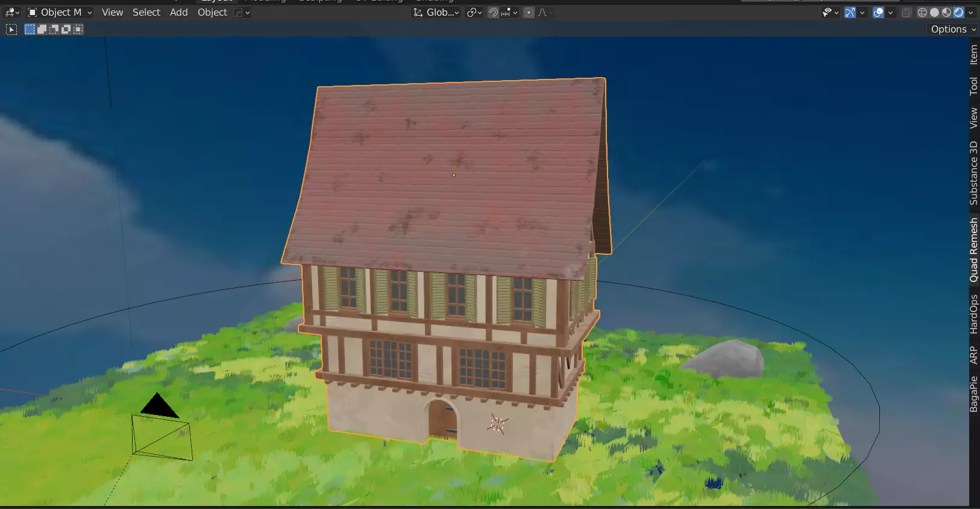Image resolution: width=980 pixels, height=509 pixels.
Task: Open the View sidebar tab
Action: pyautogui.click(x=973, y=118)
